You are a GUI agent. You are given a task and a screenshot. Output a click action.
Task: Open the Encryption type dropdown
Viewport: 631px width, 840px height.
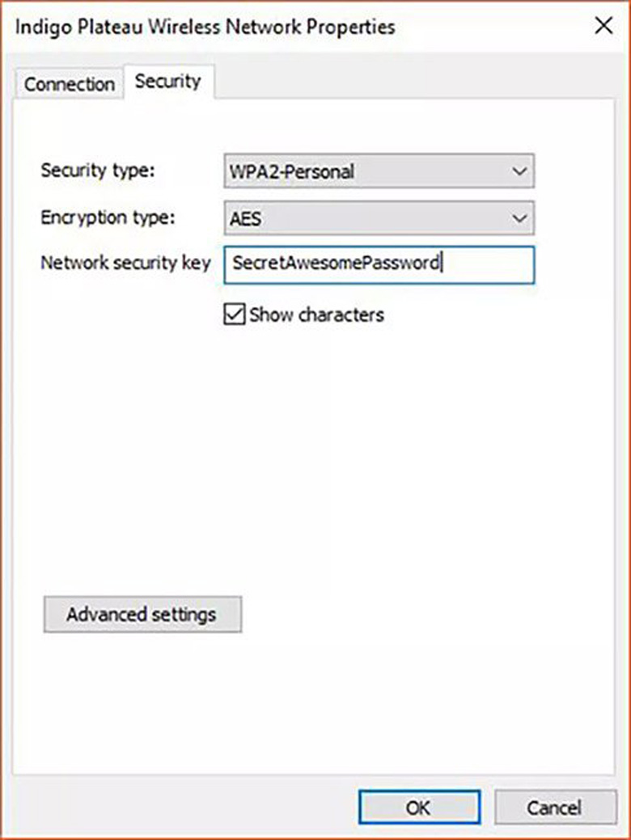[378, 217]
